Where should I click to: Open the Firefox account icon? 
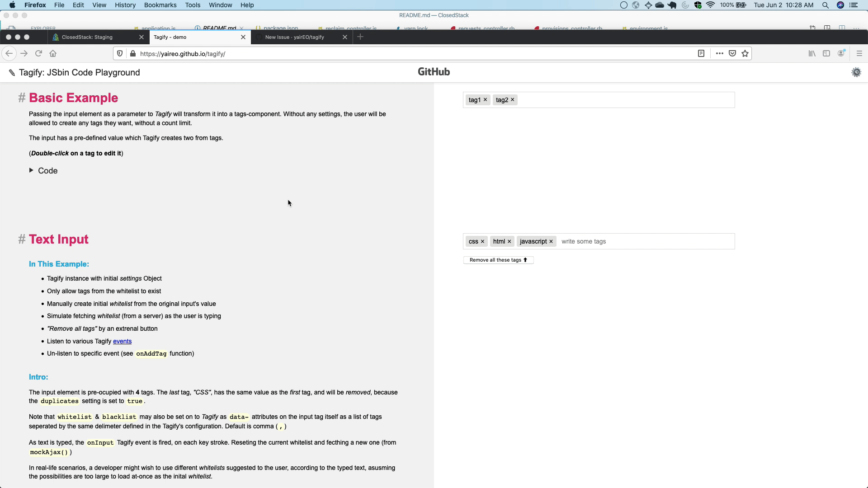click(841, 53)
